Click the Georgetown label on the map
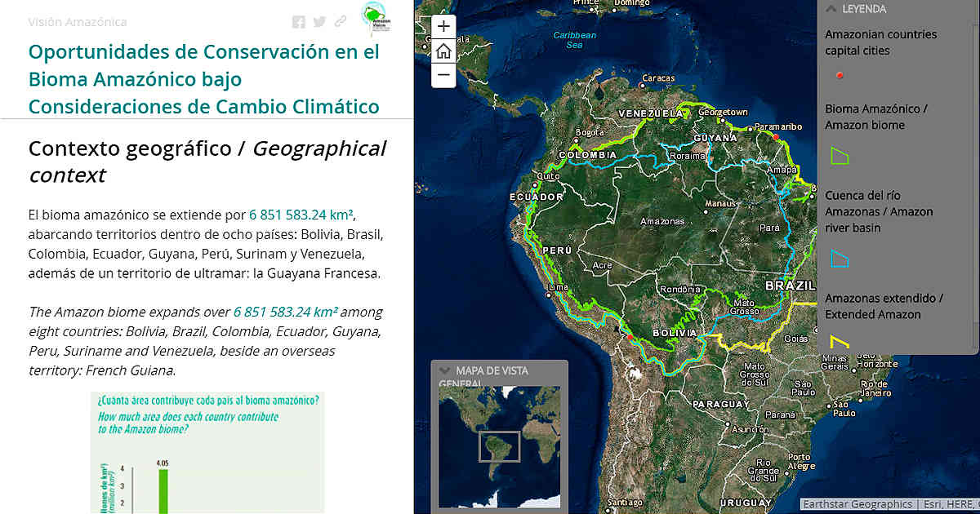Screen dimensions: 980x514 tap(723, 112)
